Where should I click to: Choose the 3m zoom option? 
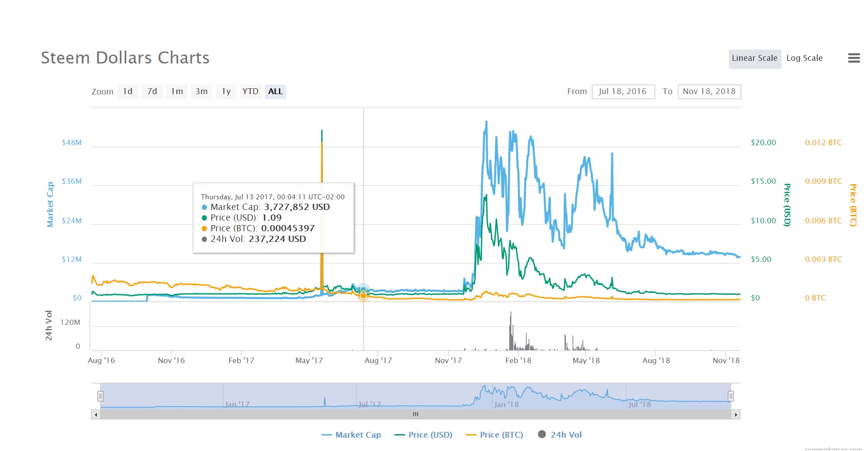click(202, 91)
